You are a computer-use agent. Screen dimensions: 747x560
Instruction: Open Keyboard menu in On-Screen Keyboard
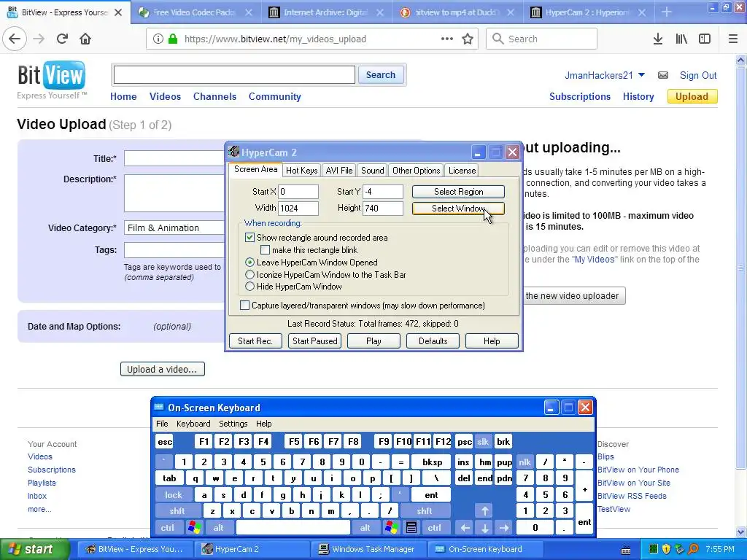pos(193,424)
